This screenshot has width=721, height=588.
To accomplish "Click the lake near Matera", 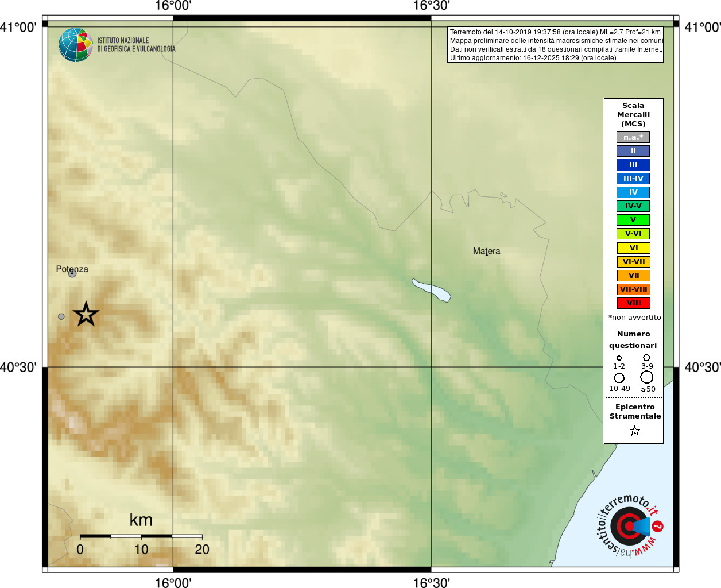I will [x=431, y=290].
